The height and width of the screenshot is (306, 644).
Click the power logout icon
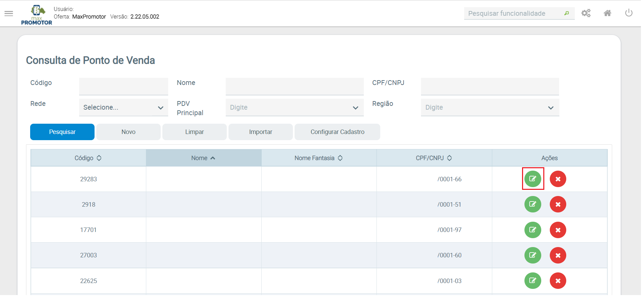pyautogui.click(x=629, y=13)
